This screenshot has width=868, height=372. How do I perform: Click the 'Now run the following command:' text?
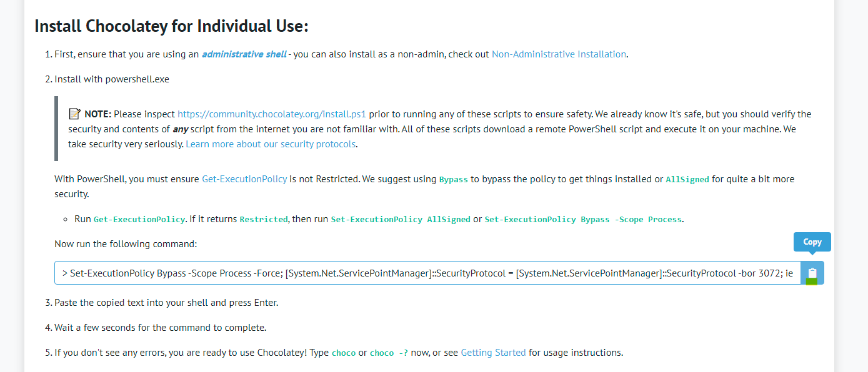126,244
